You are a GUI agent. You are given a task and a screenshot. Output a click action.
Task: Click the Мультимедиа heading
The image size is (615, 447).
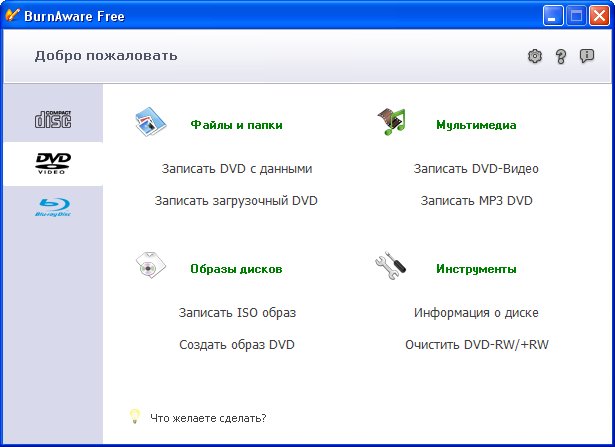point(476,125)
